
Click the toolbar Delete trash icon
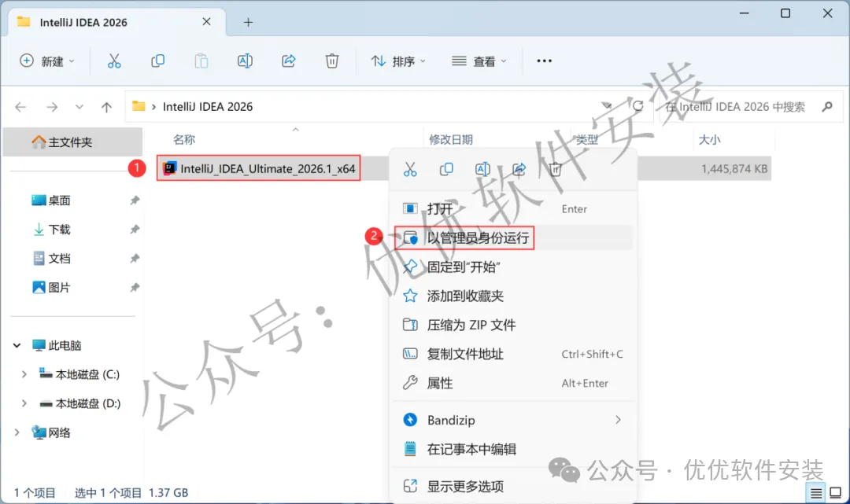pyautogui.click(x=332, y=61)
